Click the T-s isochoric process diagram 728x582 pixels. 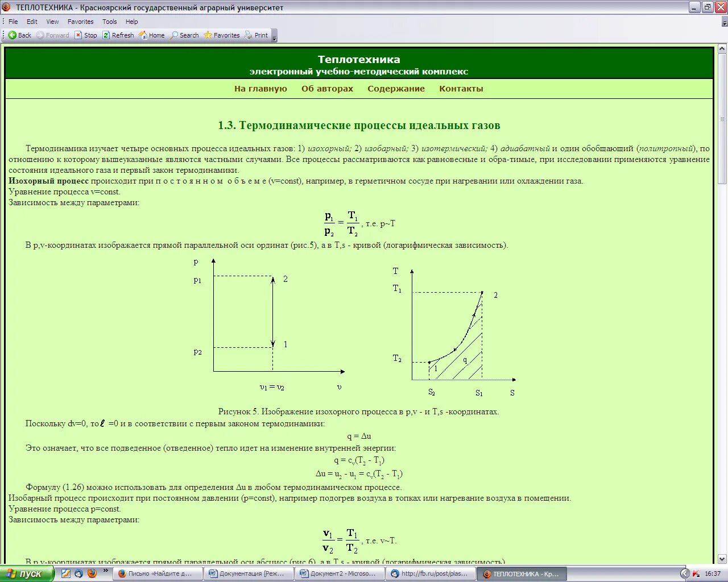(453, 331)
